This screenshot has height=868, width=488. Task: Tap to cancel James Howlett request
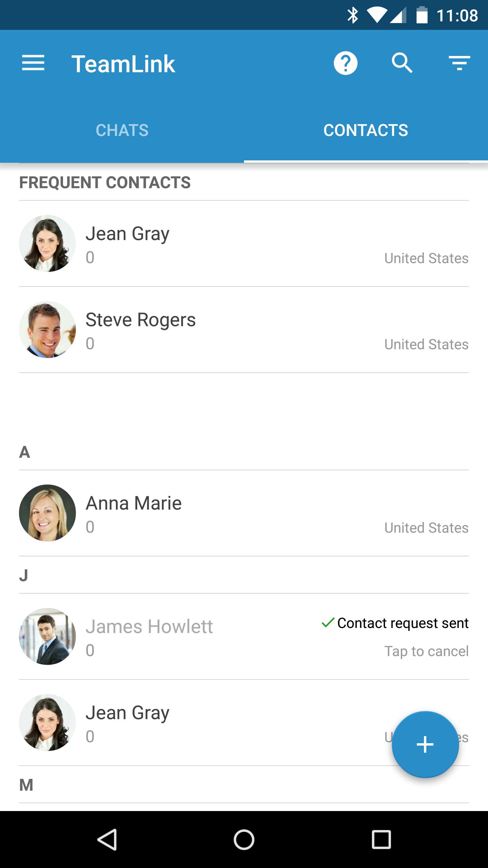pyautogui.click(x=426, y=651)
